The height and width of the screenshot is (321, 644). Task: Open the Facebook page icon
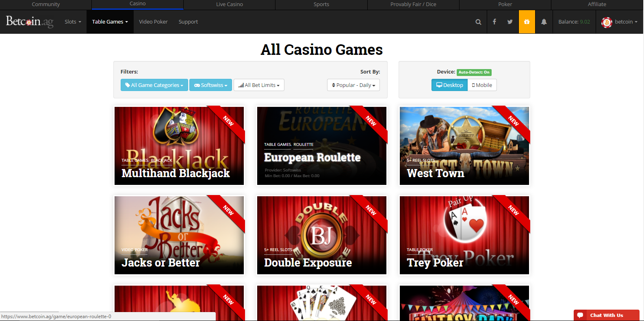[x=494, y=22]
